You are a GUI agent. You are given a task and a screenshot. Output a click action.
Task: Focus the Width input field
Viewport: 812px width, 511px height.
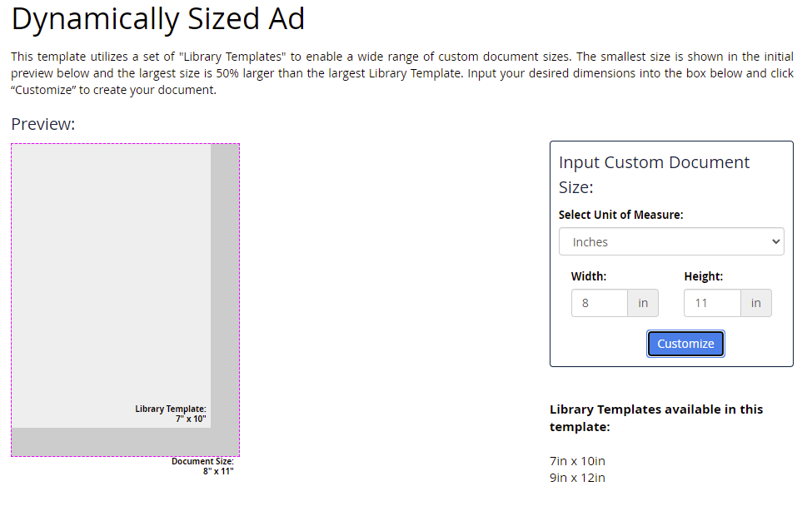(x=599, y=304)
